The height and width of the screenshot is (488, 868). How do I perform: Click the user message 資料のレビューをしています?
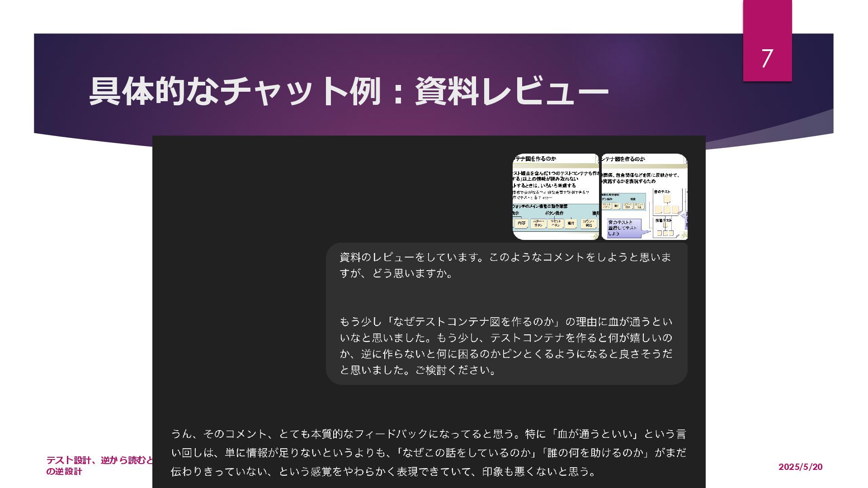(x=505, y=265)
